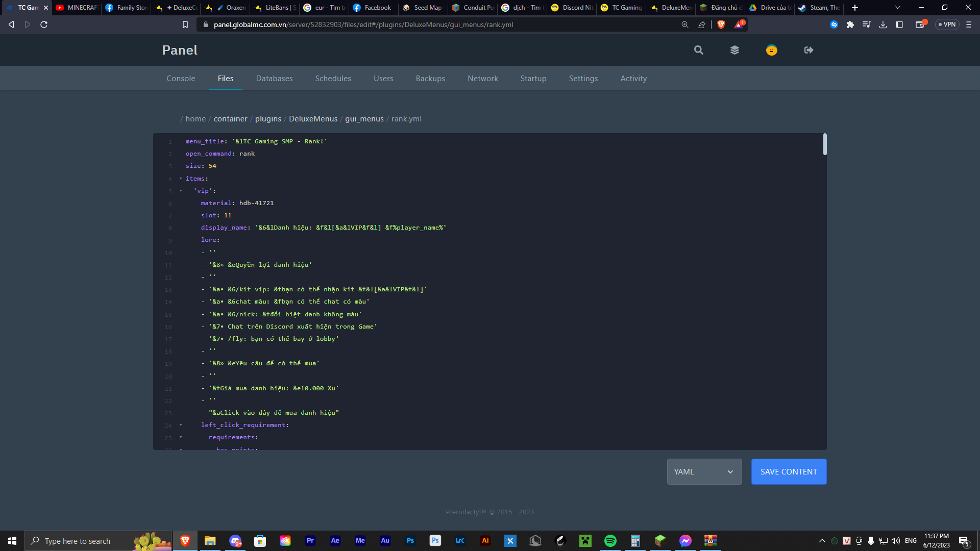The width and height of the screenshot is (980, 551).
Task: Open browser extensions puzzle icon
Action: click(x=850, y=24)
